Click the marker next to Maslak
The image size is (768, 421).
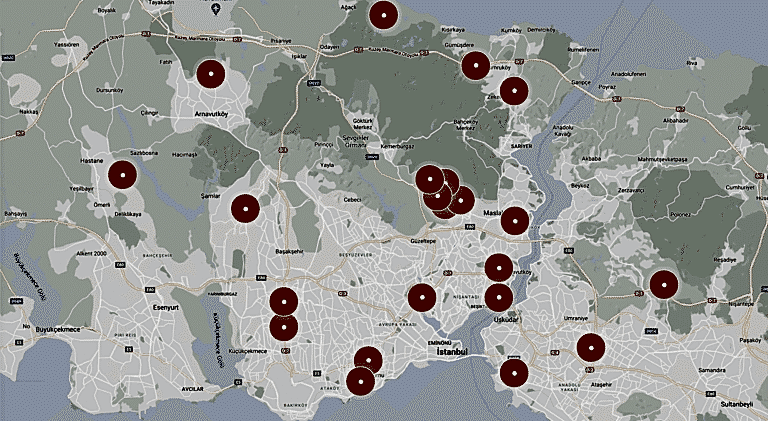[x=514, y=221]
